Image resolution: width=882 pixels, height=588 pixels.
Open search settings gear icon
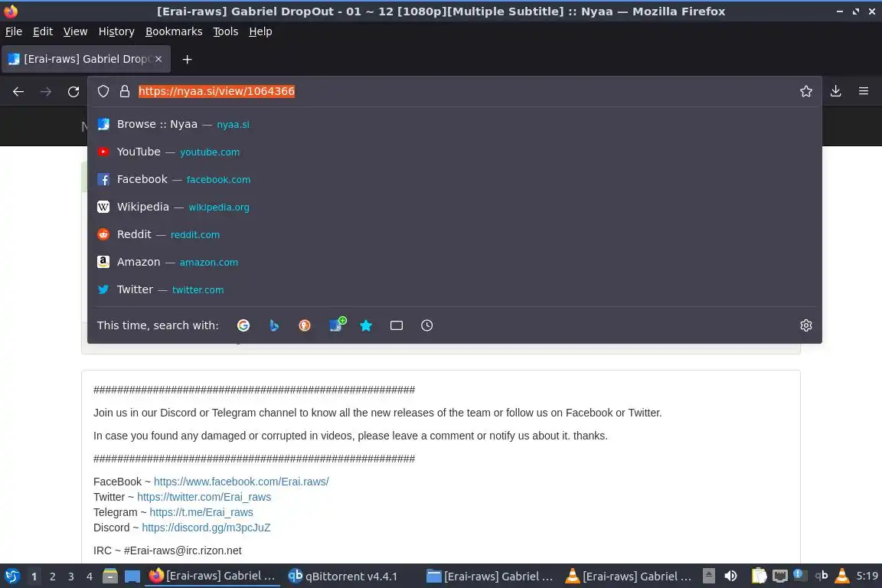806,325
